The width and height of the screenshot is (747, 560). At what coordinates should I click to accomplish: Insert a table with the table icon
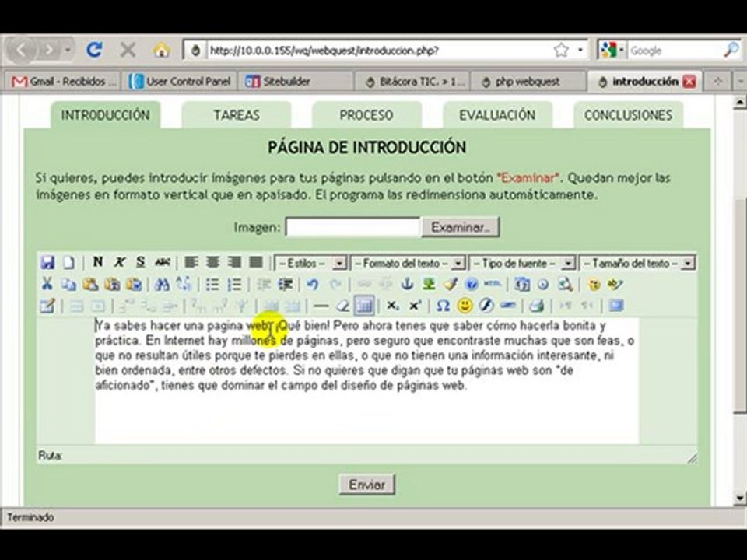click(47, 306)
